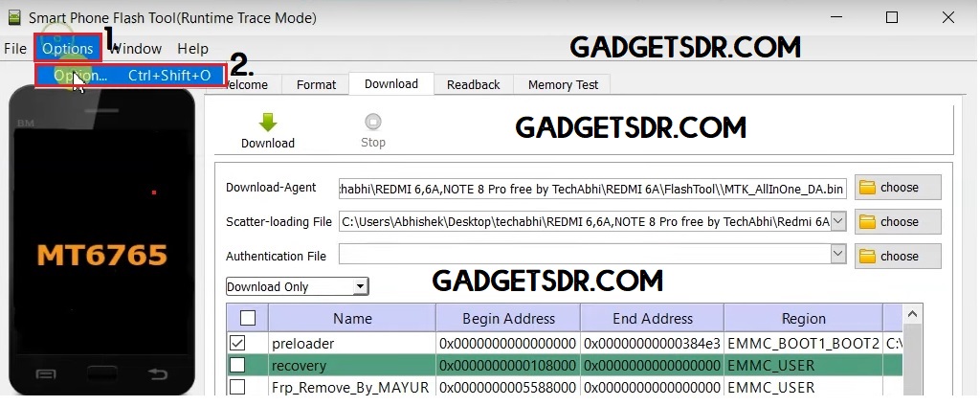Click choose button for Download-Agent
Screen dimensions: 980x406
898,188
